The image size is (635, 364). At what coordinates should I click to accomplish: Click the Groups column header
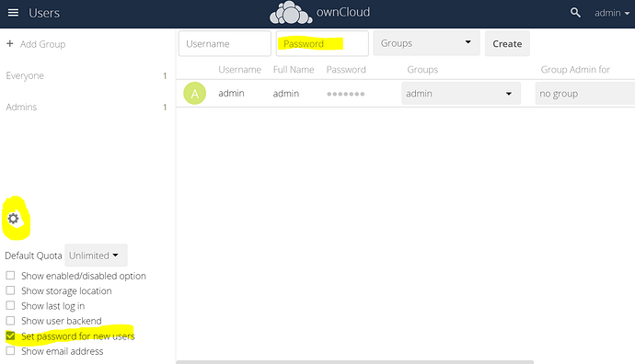coord(422,70)
